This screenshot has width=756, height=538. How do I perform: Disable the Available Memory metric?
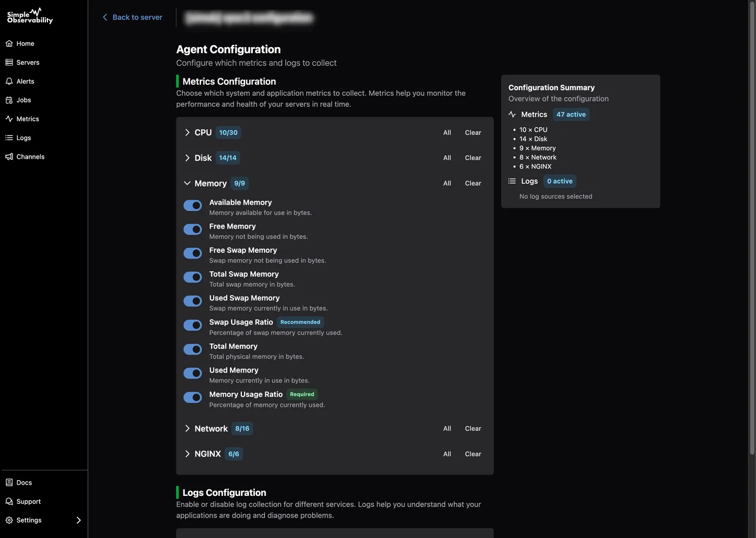(192, 205)
